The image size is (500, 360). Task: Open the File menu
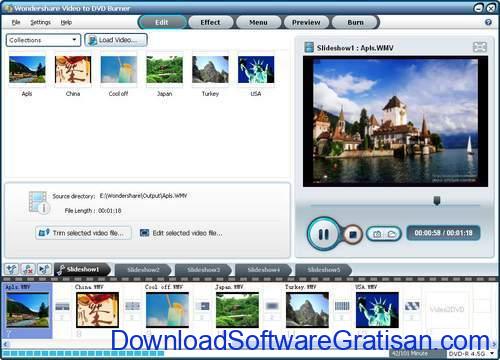pyautogui.click(x=16, y=22)
